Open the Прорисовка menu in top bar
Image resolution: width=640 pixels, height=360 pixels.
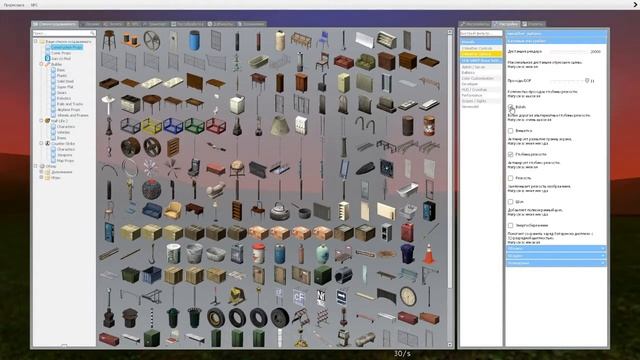click(14, 5)
